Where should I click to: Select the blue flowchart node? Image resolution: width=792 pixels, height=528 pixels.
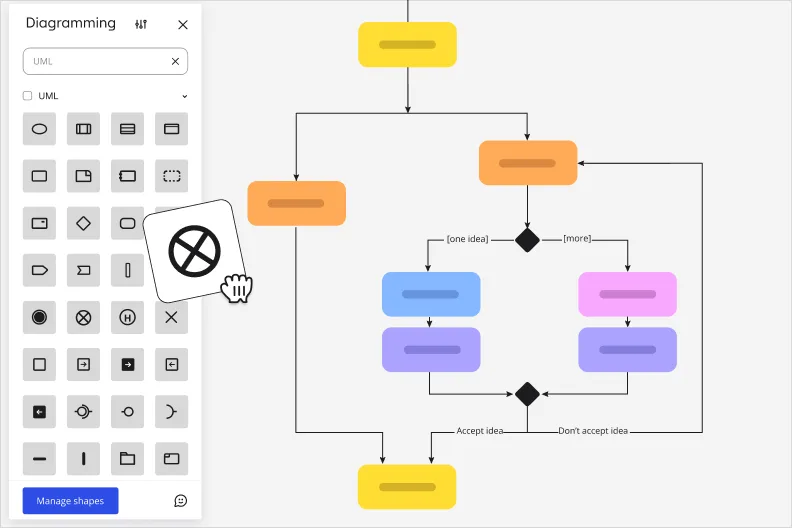[x=431, y=294]
